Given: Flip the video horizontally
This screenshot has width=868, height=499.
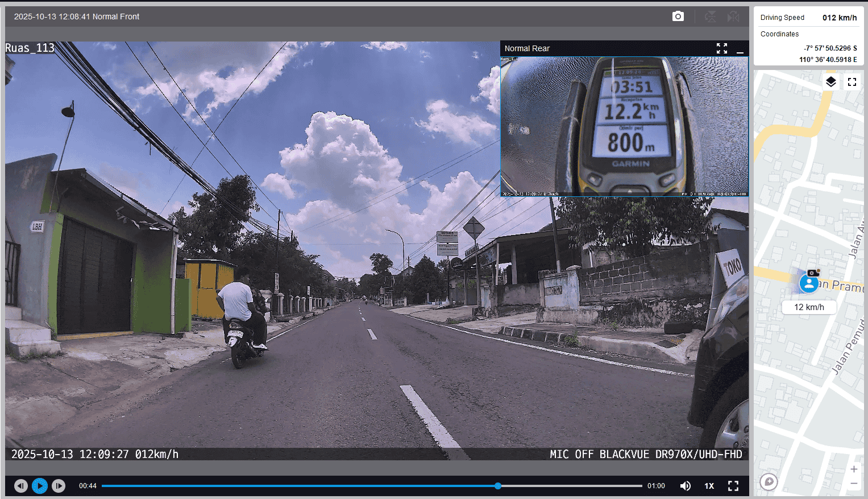Looking at the screenshot, I should tap(733, 17).
